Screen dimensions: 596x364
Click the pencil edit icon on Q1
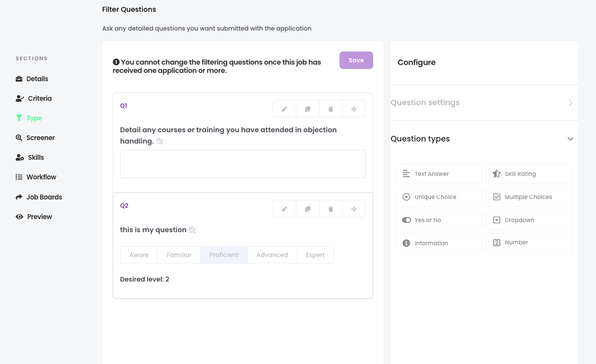click(284, 109)
